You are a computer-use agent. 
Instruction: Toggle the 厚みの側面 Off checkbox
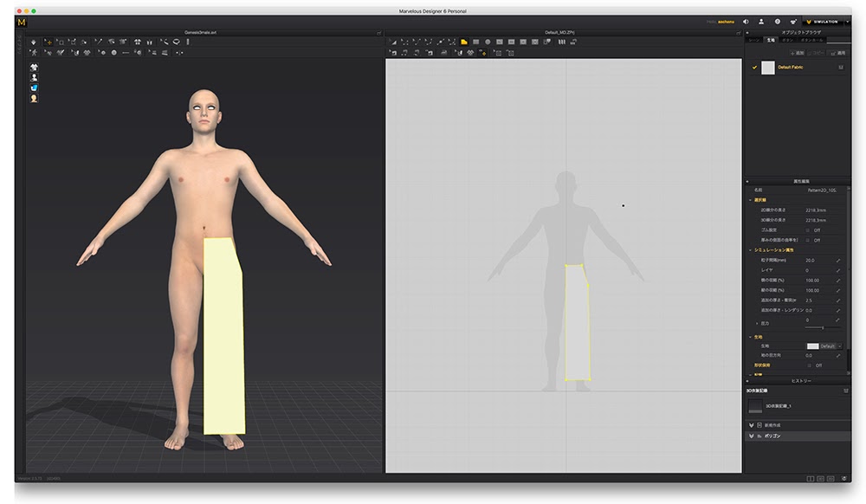click(x=807, y=240)
